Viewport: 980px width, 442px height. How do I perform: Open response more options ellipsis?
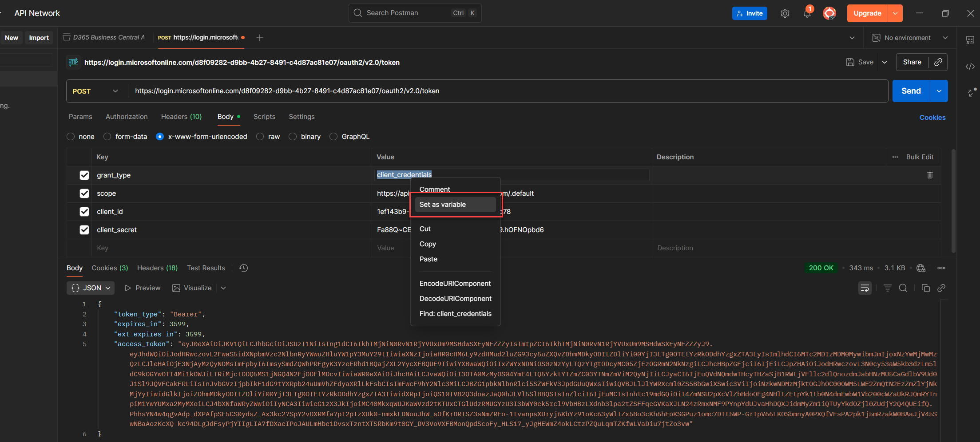click(941, 268)
